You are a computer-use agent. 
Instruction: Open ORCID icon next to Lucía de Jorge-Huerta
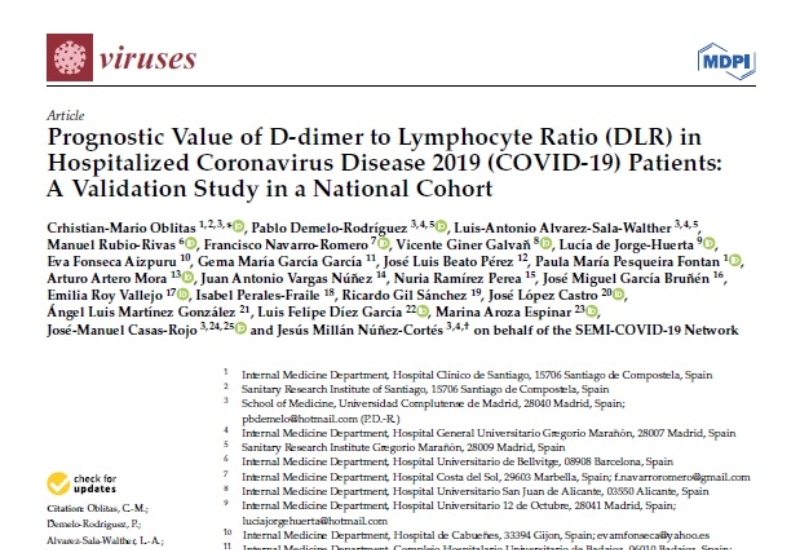(709, 244)
